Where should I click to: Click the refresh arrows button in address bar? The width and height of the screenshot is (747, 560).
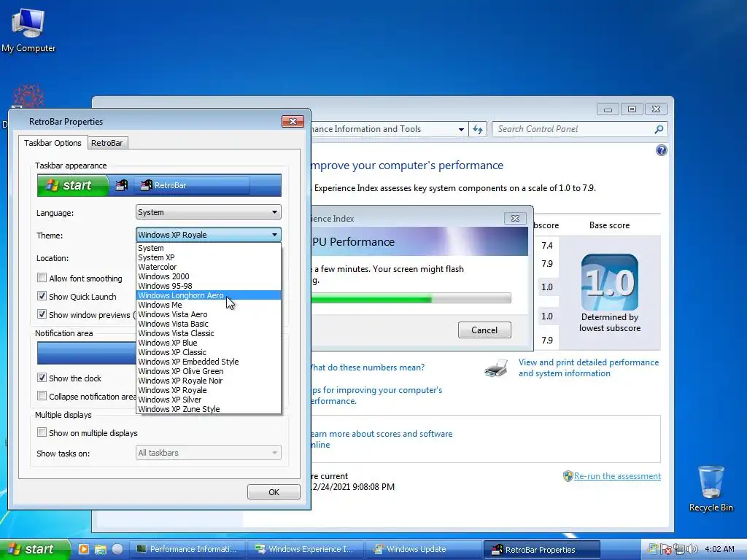(x=478, y=129)
